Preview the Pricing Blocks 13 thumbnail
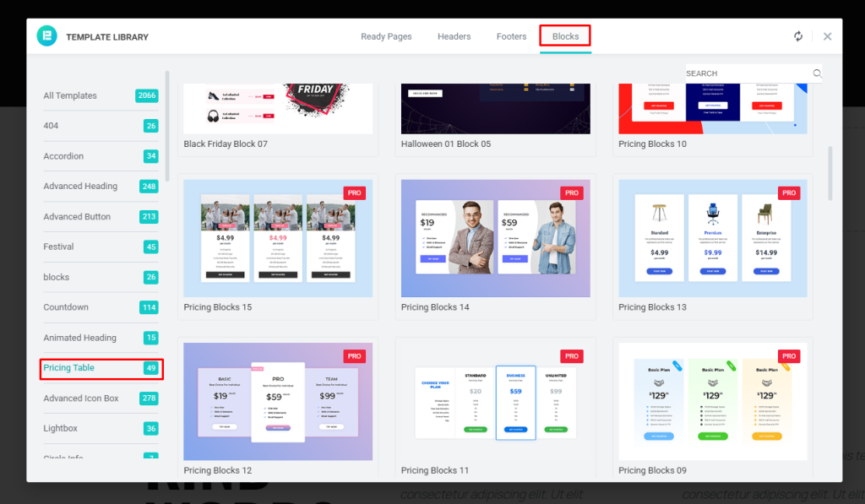865x504 pixels. 713,238
